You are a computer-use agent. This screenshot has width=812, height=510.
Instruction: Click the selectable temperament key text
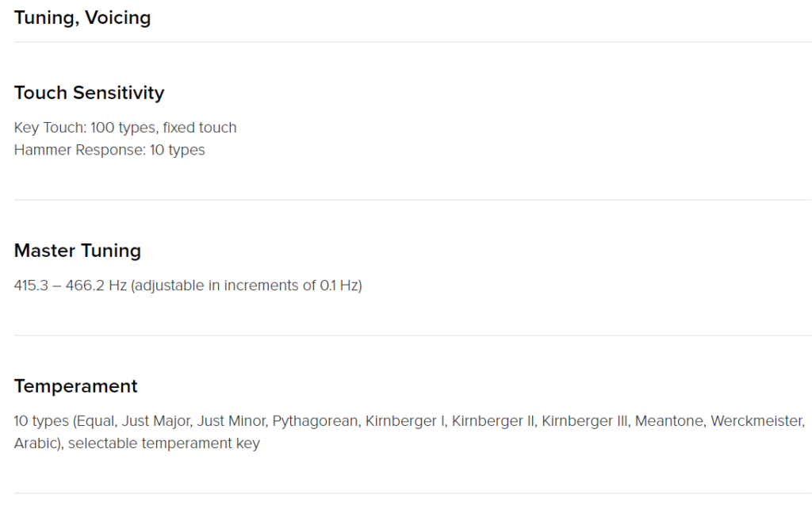pos(163,443)
